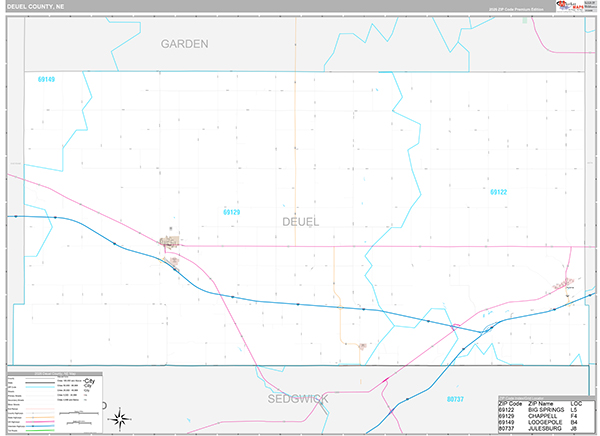
Task: Select 80737 in the ZIP index table
Action: (506, 428)
